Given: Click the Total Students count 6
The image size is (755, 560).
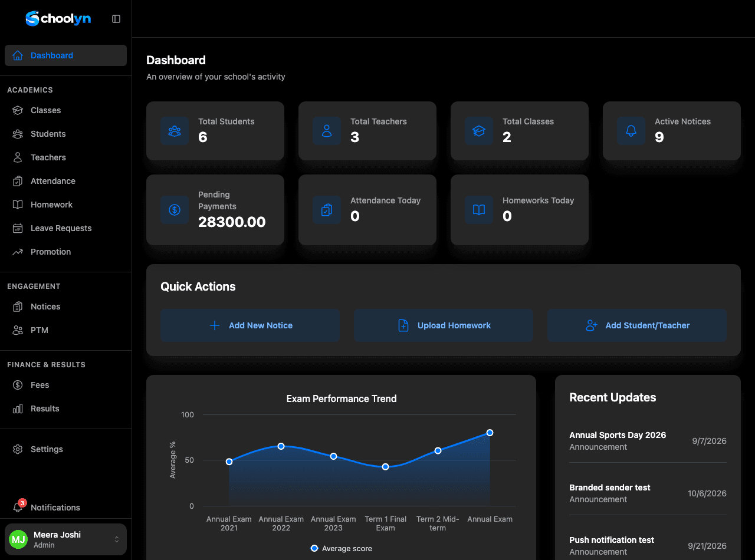Looking at the screenshot, I should (203, 137).
